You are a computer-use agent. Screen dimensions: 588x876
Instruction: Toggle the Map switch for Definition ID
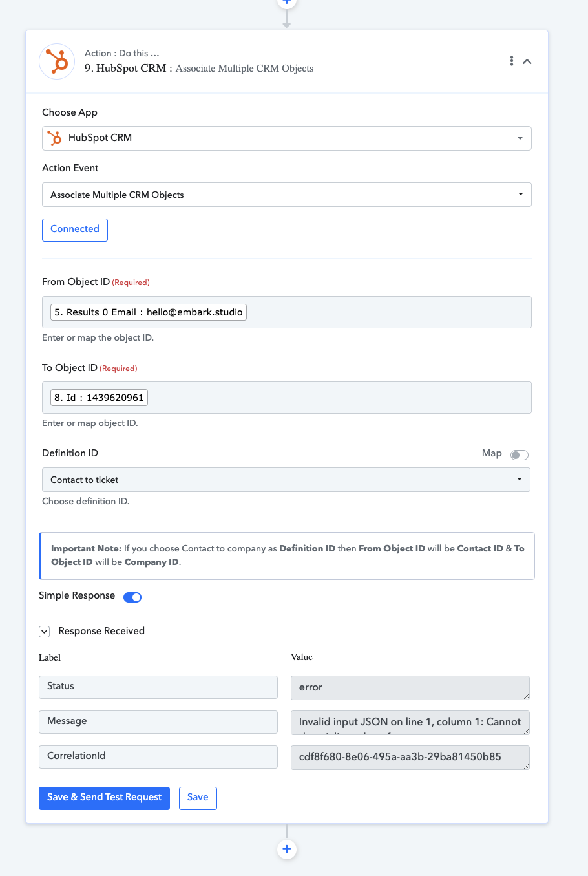point(520,455)
